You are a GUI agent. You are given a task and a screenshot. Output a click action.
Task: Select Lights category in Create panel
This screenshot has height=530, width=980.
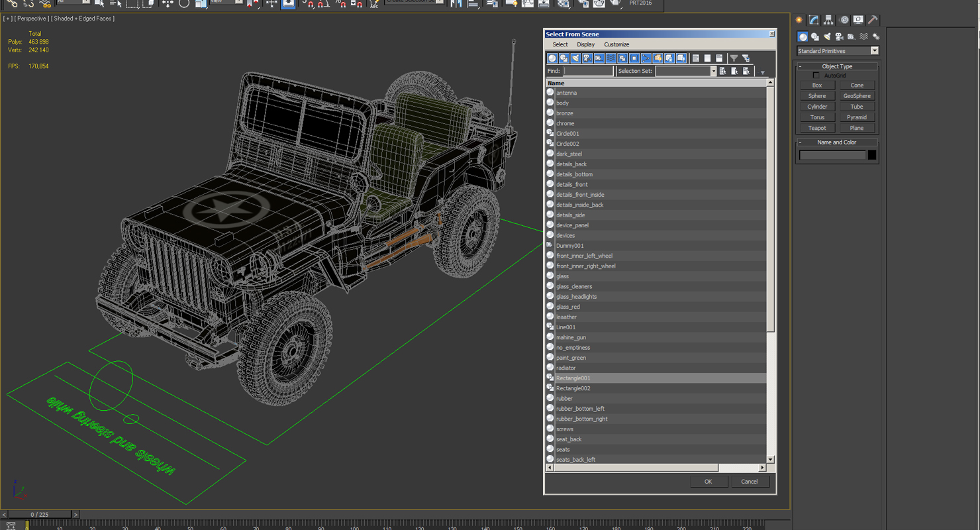[827, 37]
